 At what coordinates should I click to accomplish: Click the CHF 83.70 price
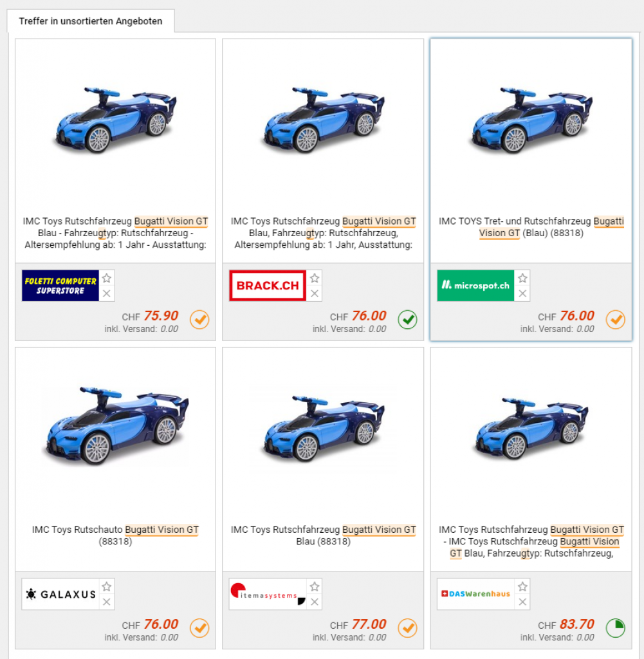pos(566,624)
